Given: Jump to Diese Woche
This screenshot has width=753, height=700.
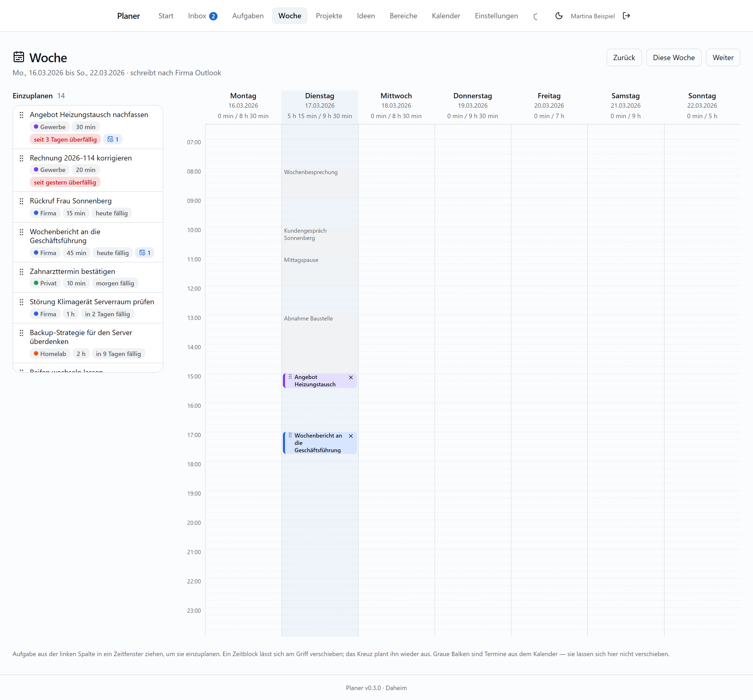Looking at the screenshot, I should click(x=674, y=58).
